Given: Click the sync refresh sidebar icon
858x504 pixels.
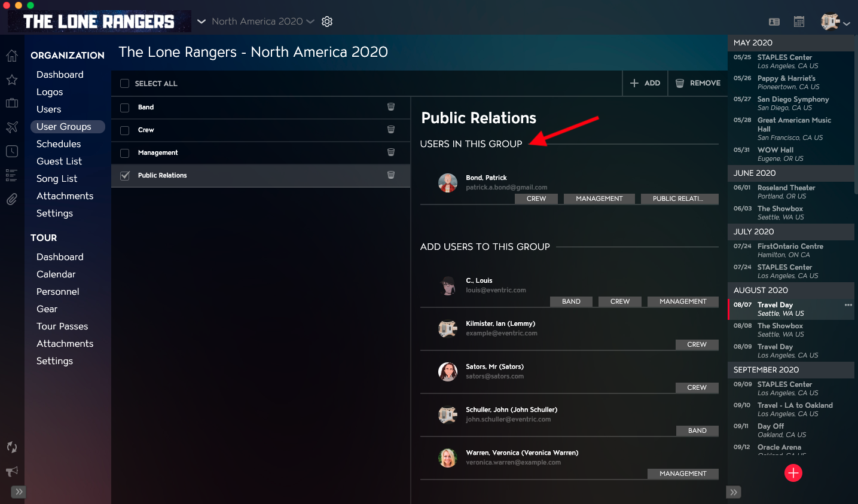Looking at the screenshot, I should point(12,447).
